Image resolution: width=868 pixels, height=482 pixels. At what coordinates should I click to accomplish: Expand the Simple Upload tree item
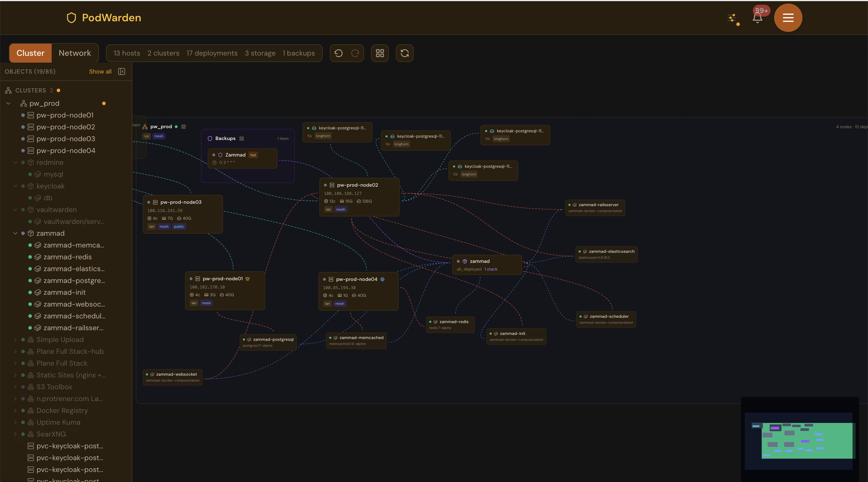click(15, 339)
